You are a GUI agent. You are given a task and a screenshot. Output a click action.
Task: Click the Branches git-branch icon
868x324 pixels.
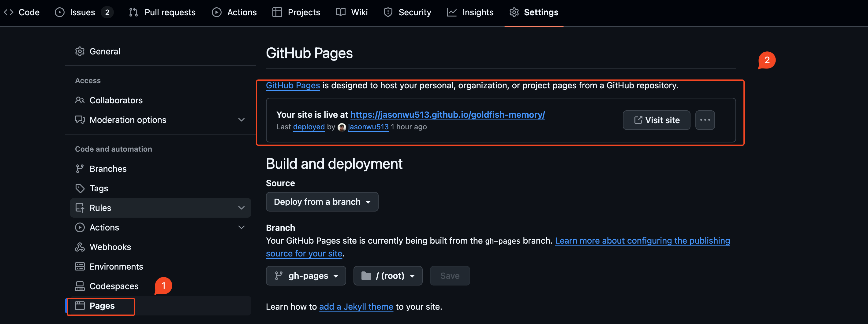tap(80, 168)
